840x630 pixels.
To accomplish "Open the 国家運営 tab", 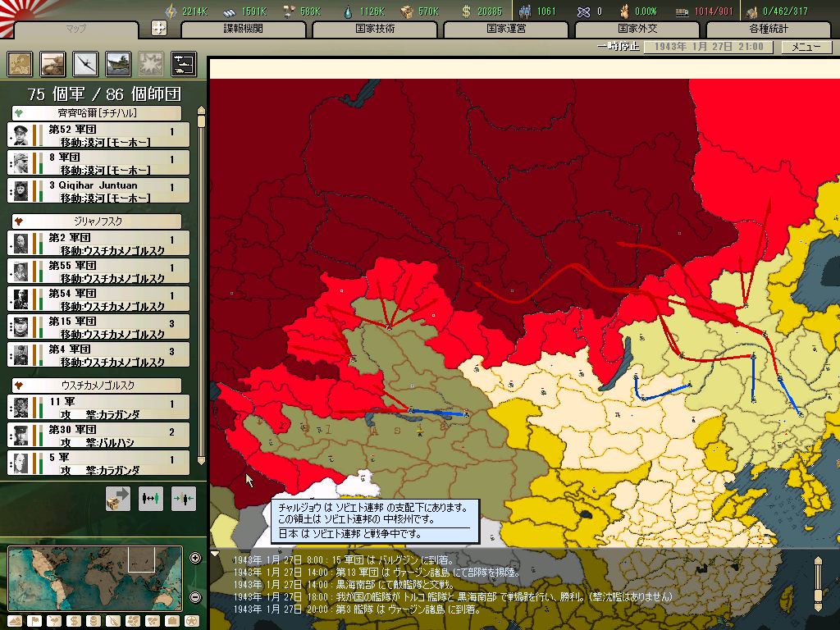I will tap(506, 29).
